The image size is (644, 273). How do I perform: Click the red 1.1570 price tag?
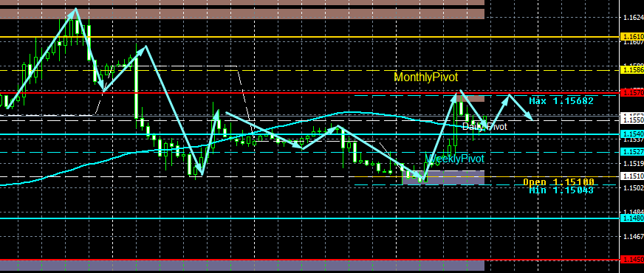[632, 93]
